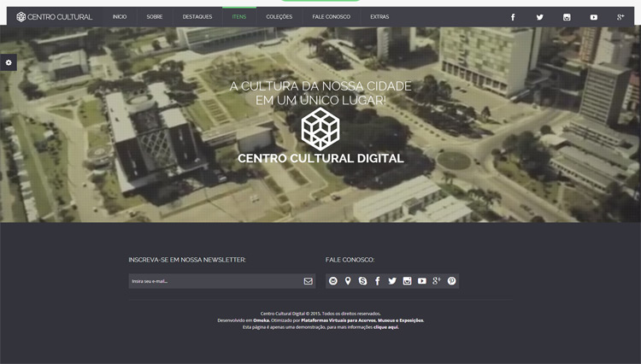641x364 pixels.
Task: Click the map location pin footer icon
Action: (x=348, y=281)
